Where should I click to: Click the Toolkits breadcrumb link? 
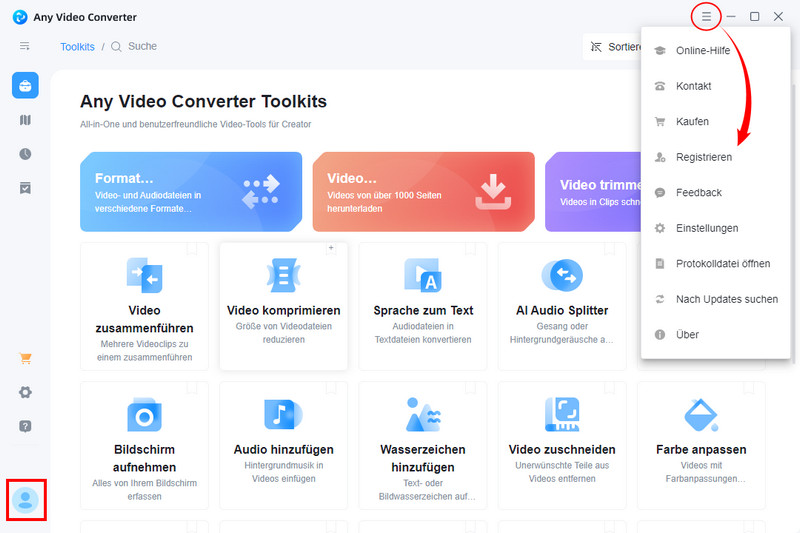click(78, 47)
